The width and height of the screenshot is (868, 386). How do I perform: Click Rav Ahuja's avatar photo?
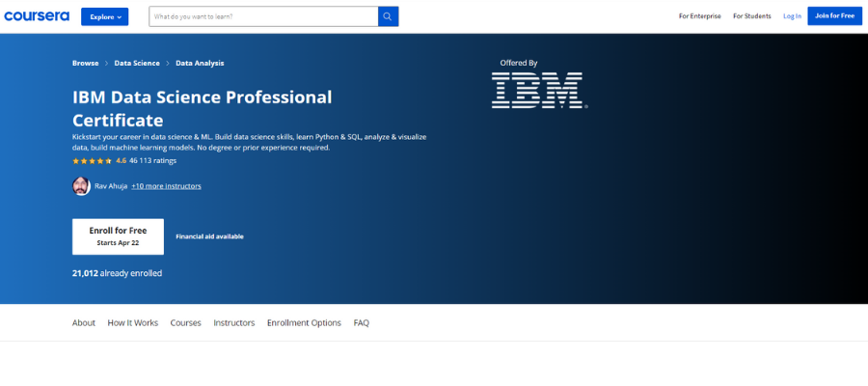pos(81,186)
